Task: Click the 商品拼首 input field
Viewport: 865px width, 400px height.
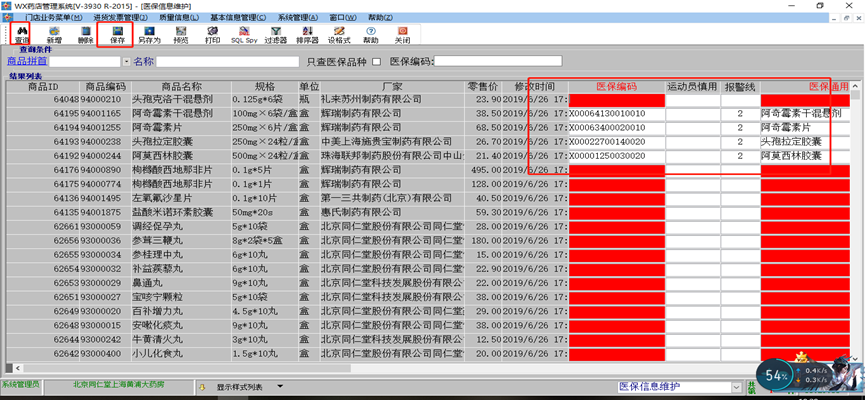Action: (x=86, y=62)
